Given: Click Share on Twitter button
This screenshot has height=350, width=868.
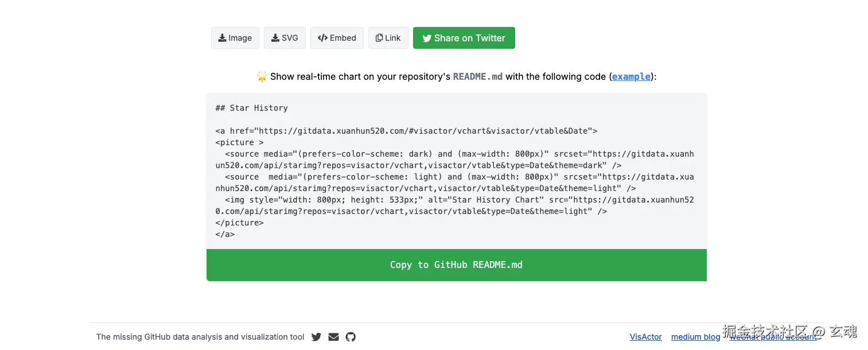Looking at the screenshot, I should (x=464, y=38).
